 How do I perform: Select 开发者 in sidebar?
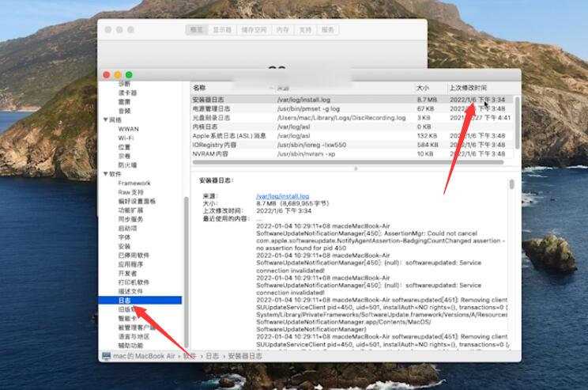click(x=127, y=273)
